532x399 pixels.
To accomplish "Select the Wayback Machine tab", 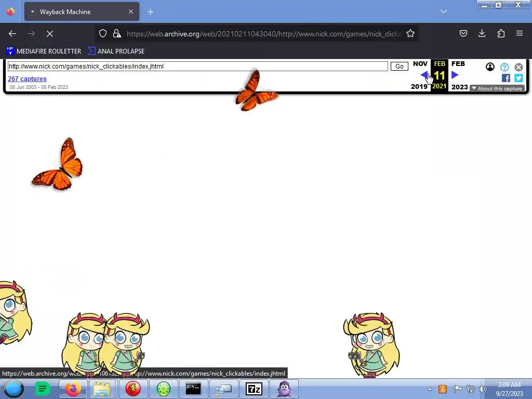I will 82,11.
